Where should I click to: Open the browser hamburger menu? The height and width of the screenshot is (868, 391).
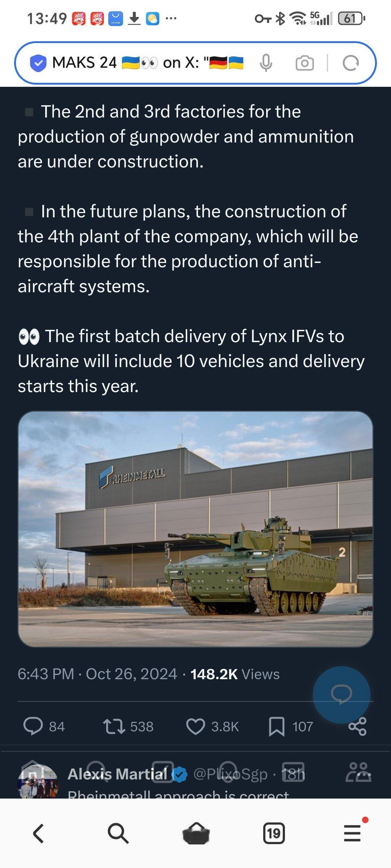pyautogui.click(x=352, y=833)
